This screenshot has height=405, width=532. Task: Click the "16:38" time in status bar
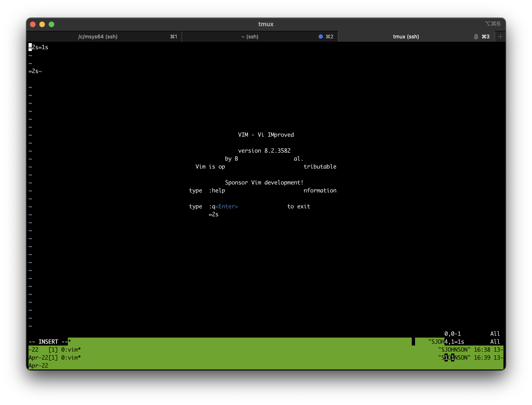482,350
